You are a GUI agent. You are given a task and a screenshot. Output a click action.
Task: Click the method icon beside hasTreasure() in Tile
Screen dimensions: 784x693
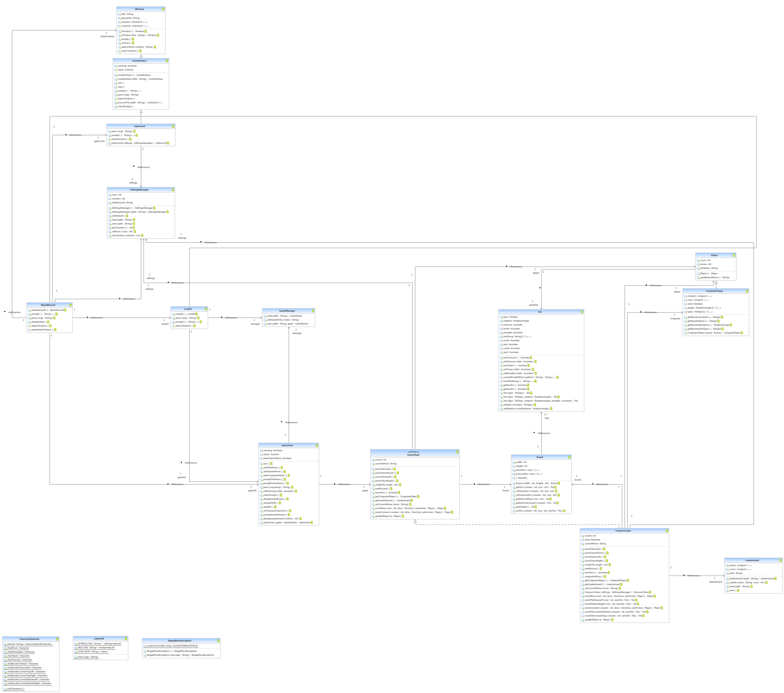(501, 358)
